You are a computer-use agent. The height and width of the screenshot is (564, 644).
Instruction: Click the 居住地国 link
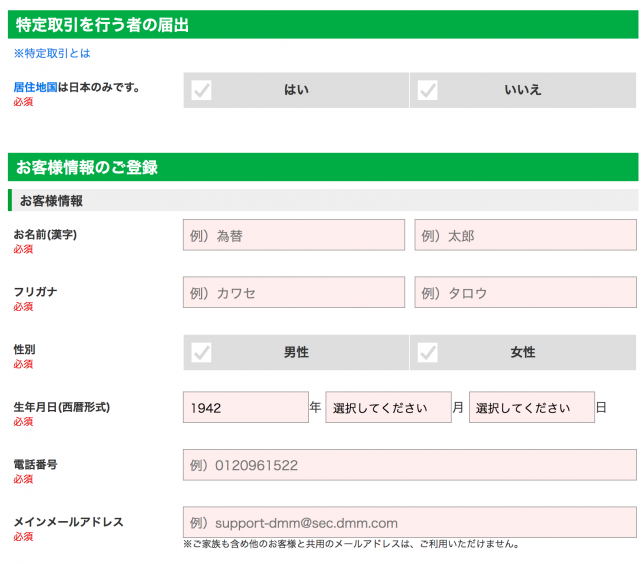35,87
